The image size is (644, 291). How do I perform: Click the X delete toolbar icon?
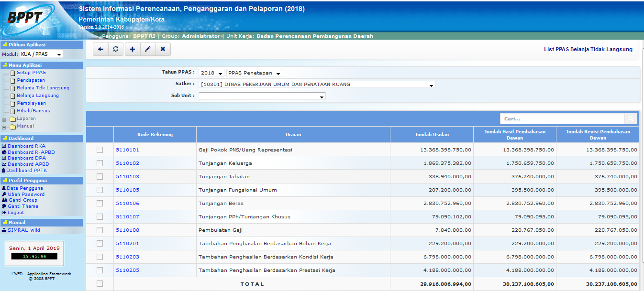(x=163, y=49)
